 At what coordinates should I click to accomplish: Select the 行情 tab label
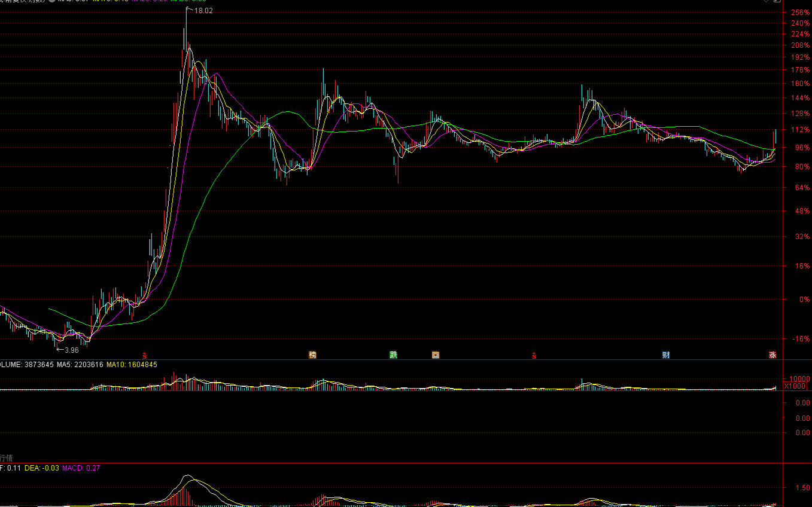(x=6, y=457)
